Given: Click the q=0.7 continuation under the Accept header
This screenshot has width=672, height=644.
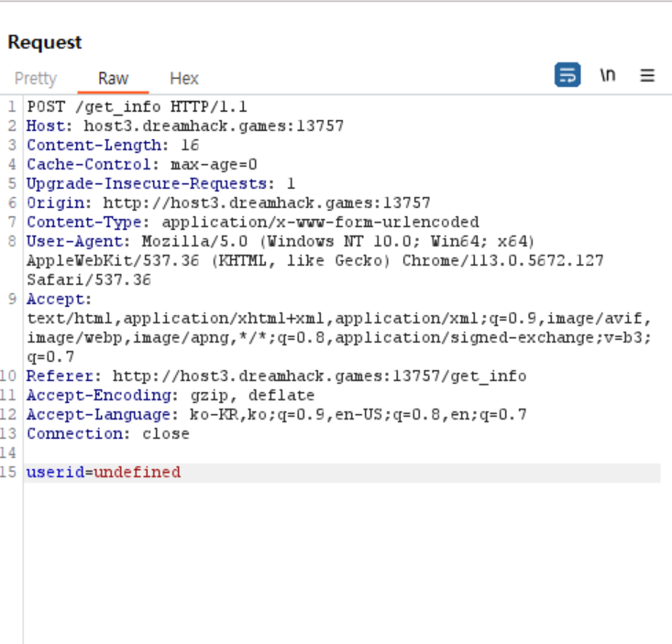Looking at the screenshot, I should pyautogui.click(x=50, y=356).
